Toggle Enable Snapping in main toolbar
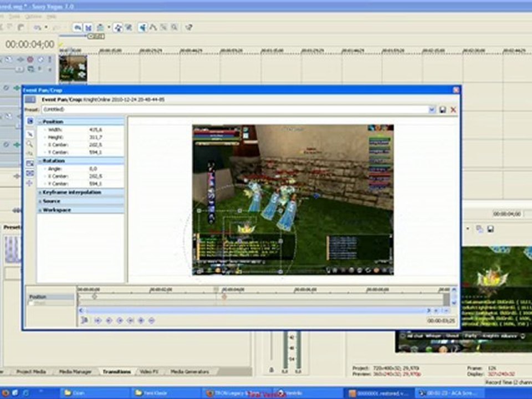Screen dimensions: 532x399 pyautogui.click(x=78, y=28)
